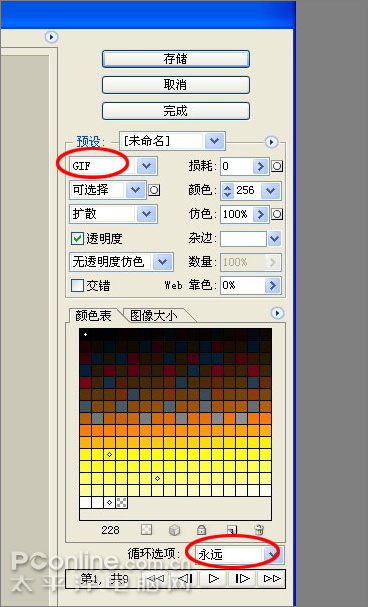Open the 循环选项 looping dropdown set to 永远
This screenshot has width=368, height=607.
pos(239,555)
